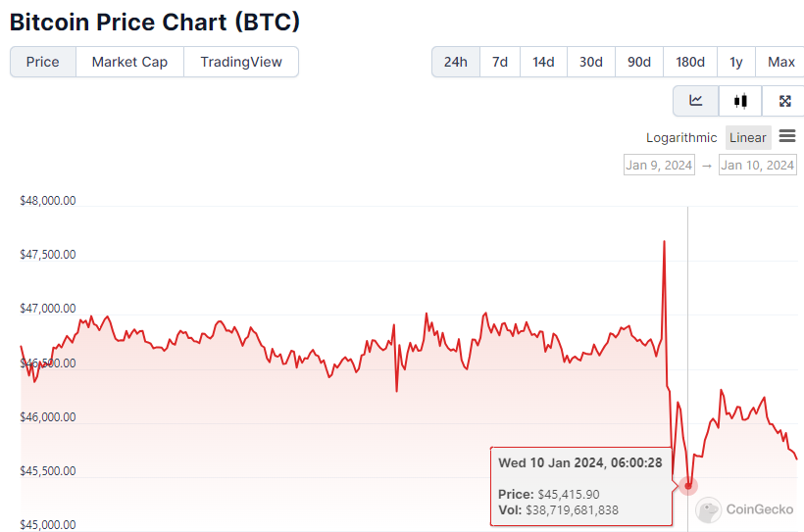Select Linear scale

[x=748, y=138]
